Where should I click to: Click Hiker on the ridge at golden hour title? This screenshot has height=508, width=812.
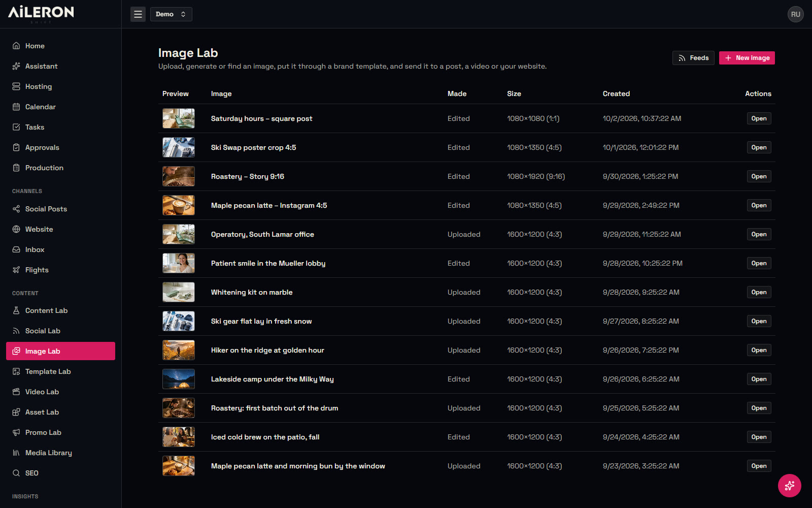[267, 350]
